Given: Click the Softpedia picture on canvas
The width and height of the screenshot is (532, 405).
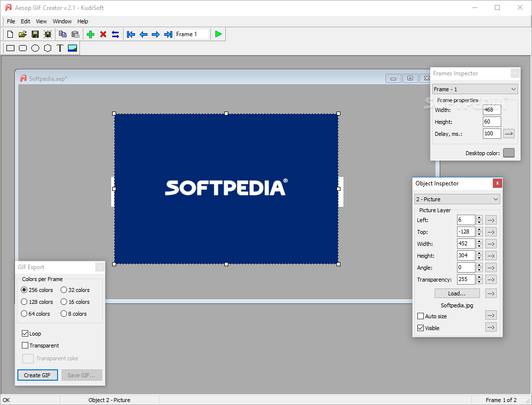Looking at the screenshot, I should click(226, 189).
